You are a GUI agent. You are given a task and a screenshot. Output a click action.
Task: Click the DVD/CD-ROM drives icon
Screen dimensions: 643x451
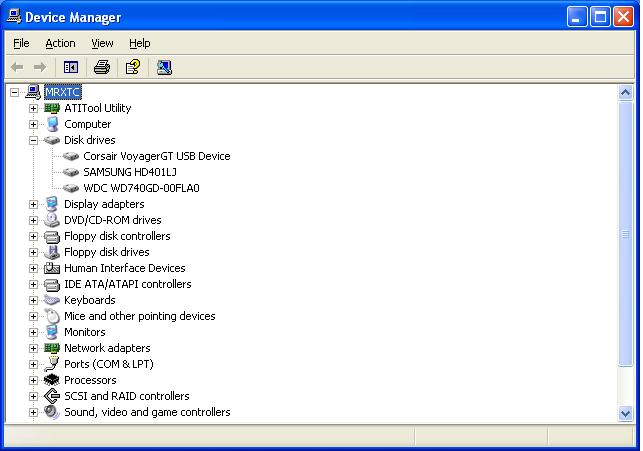coord(52,220)
